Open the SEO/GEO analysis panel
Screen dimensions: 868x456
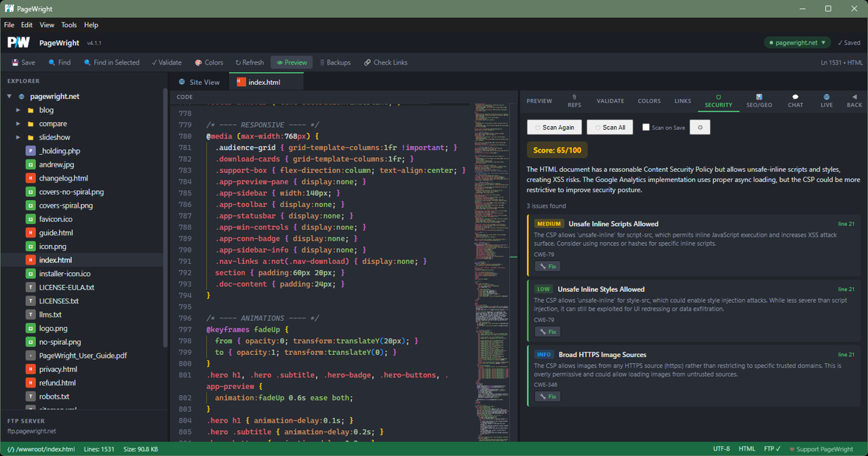[x=759, y=101]
